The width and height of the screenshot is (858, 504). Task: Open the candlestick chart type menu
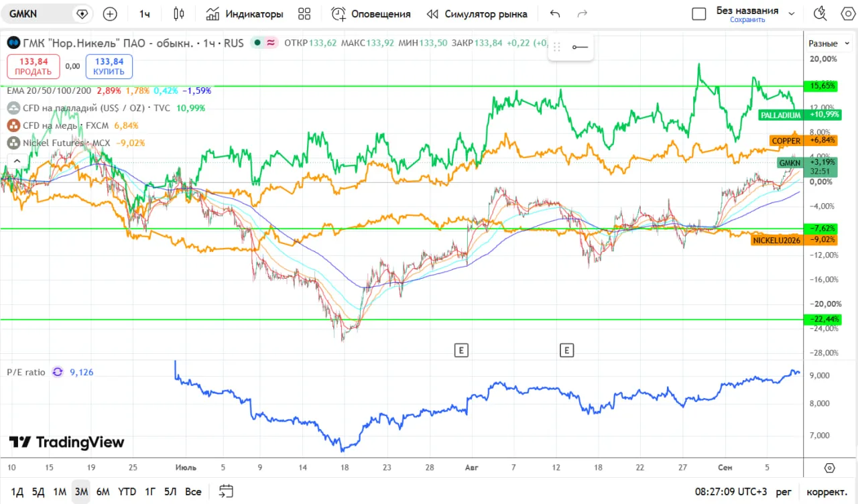pyautogui.click(x=178, y=13)
